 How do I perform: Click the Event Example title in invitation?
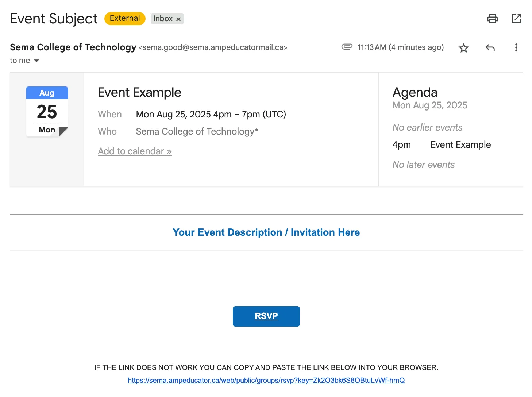click(x=139, y=93)
